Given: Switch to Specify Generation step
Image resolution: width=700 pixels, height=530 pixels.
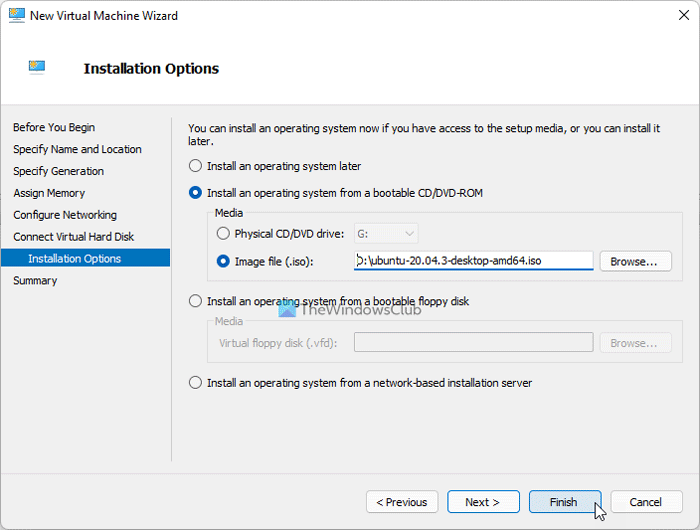Looking at the screenshot, I should click(58, 171).
